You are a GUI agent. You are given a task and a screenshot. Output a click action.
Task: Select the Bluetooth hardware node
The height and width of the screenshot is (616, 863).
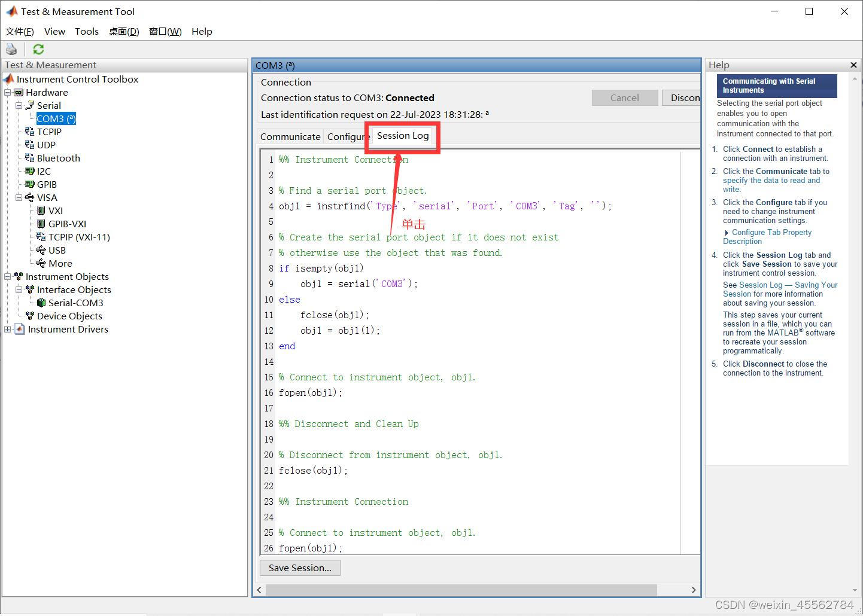click(57, 158)
